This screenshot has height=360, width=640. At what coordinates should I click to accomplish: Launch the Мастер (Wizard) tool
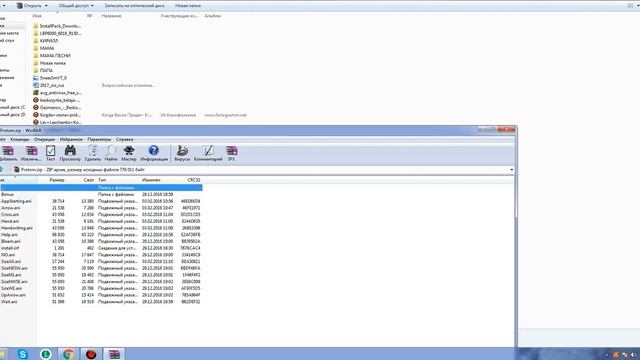coord(129,153)
